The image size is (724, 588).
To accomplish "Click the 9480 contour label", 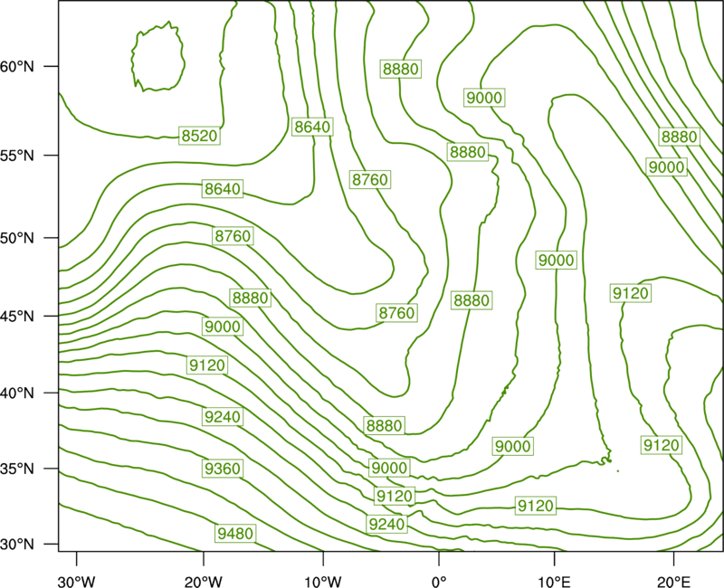I will point(235,534).
